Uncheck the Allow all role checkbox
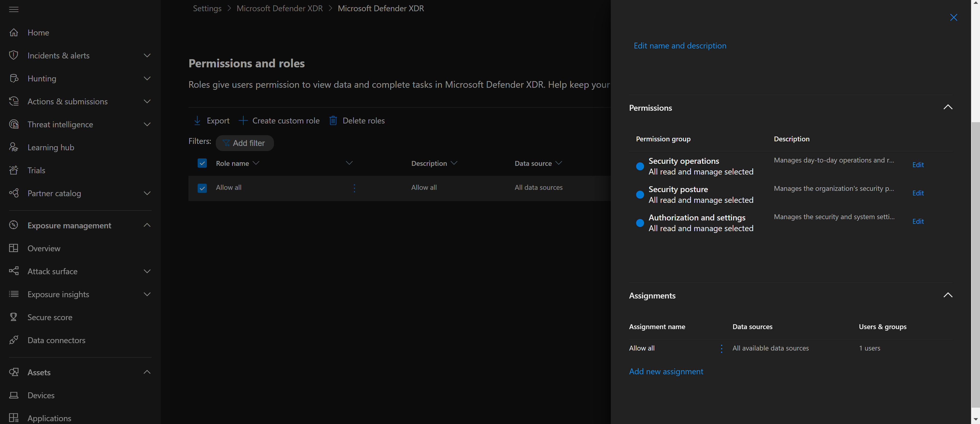Screen dimensions: 980x424 [x=202, y=188]
